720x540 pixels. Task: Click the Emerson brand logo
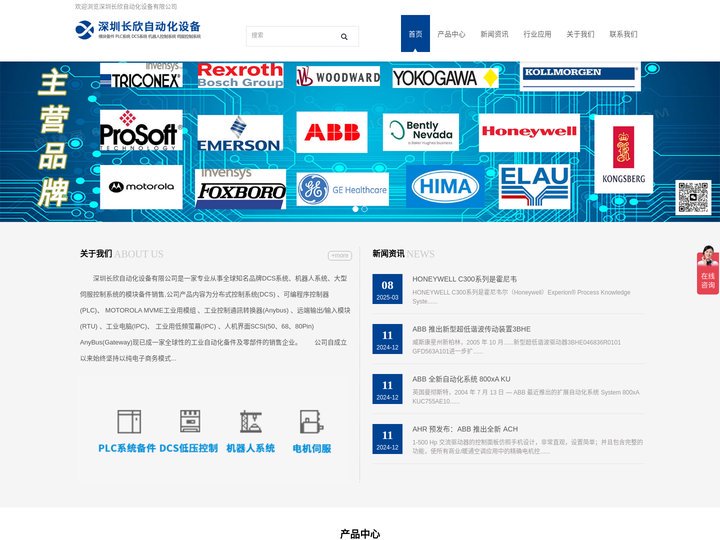pyautogui.click(x=240, y=133)
